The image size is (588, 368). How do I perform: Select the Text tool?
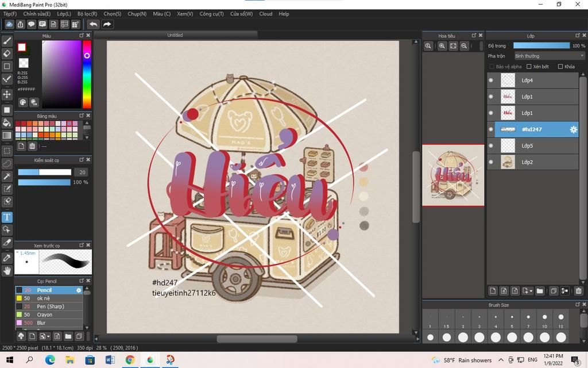coord(7,217)
